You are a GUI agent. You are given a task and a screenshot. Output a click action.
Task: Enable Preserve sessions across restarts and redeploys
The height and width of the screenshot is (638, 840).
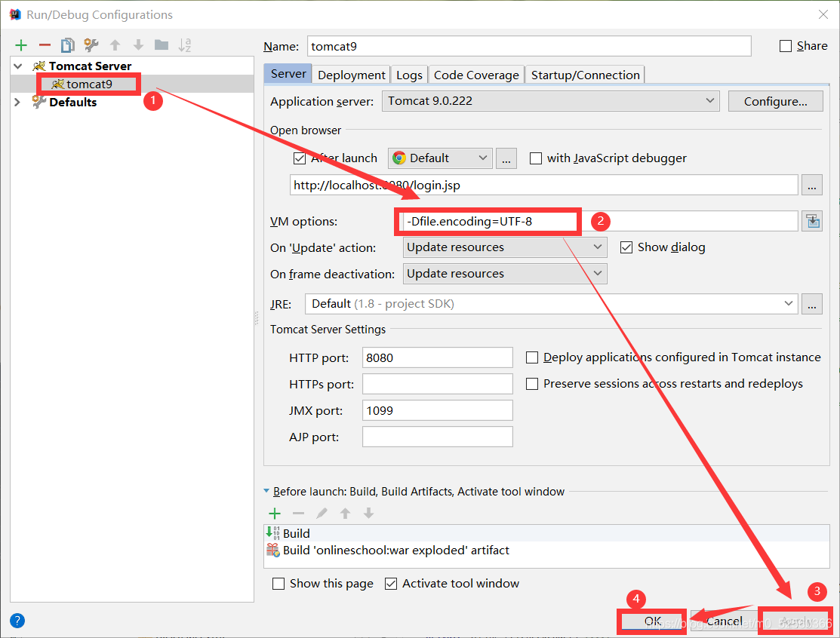click(x=532, y=384)
